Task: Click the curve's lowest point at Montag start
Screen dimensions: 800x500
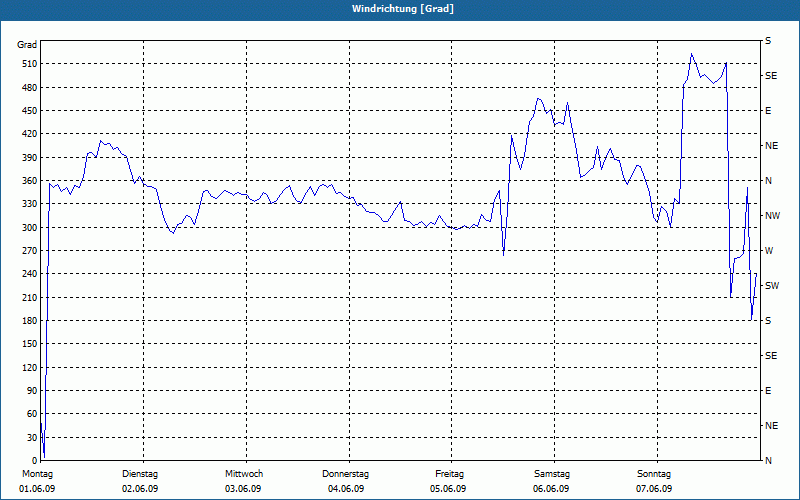Action: (x=44, y=457)
